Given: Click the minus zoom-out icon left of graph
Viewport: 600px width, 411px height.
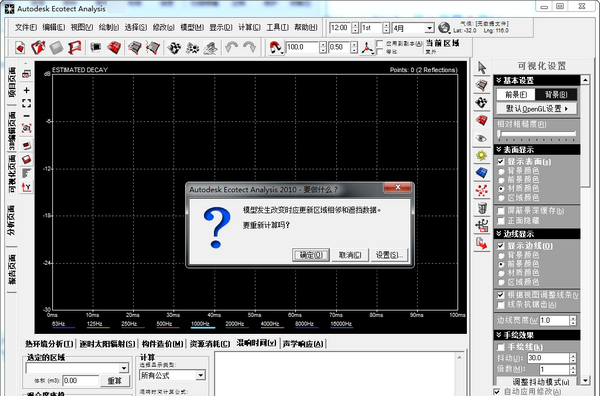Looking at the screenshot, I should click(x=26, y=116).
